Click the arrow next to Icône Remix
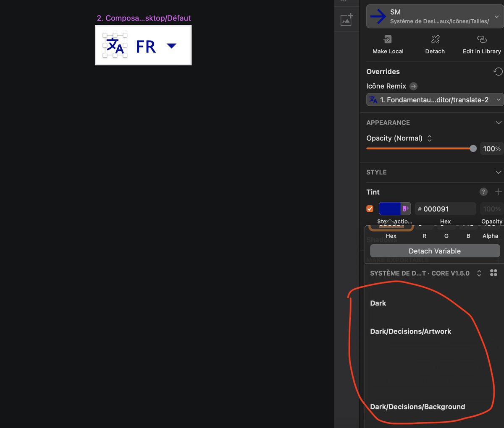The width and height of the screenshot is (504, 428). point(413,86)
